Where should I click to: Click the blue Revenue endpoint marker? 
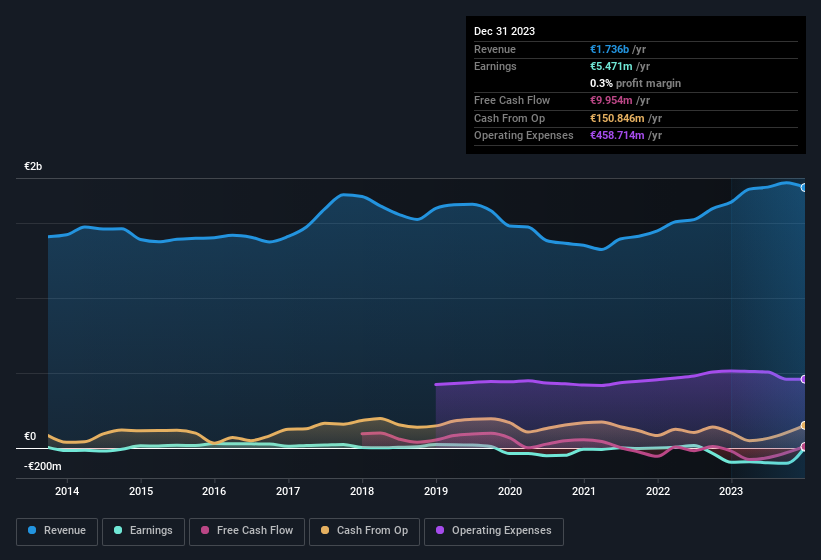[803, 187]
